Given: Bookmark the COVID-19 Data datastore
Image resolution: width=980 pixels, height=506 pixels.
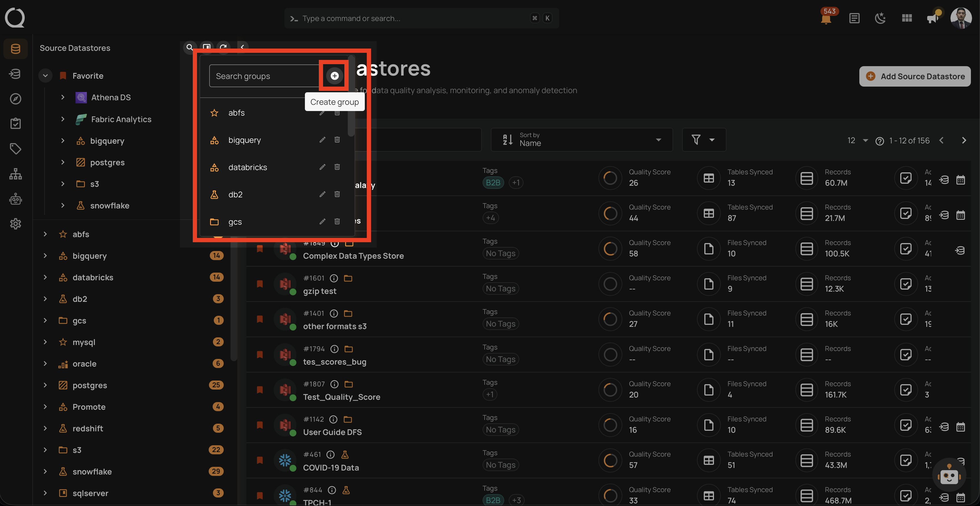Looking at the screenshot, I should tap(260, 460).
